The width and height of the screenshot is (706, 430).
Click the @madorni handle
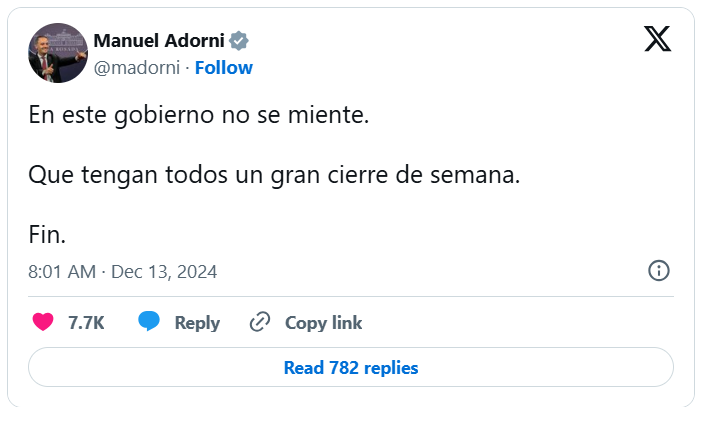coord(137,67)
